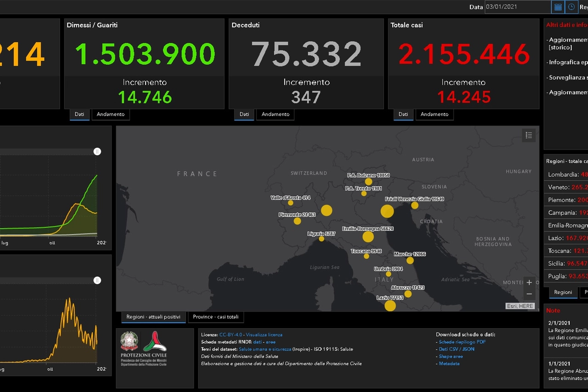588x392 pixels.
Task: Select the P.A. Trento 1981 map marker
Action: pyautogui.click(x=364, y=193)
